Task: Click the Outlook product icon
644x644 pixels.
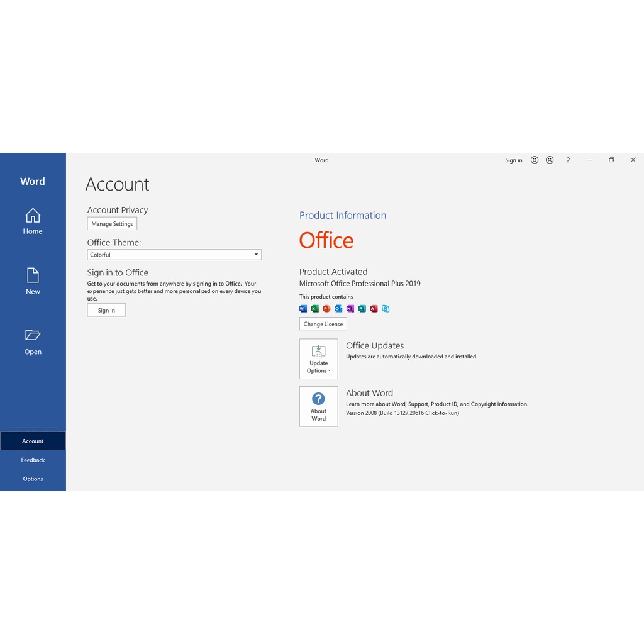Action: tap(338, 308)
